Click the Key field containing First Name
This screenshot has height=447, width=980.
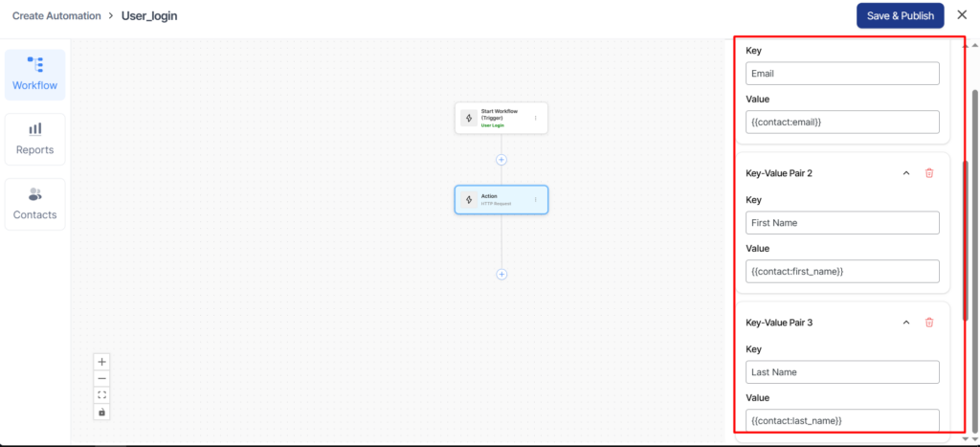pyautogui.click(x=842, y=223)
